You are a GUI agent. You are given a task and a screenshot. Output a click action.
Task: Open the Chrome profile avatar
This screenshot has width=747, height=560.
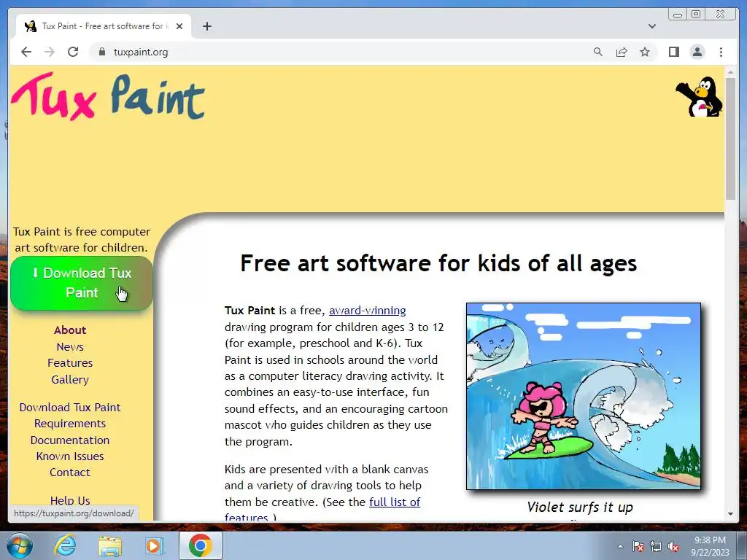[x=697, y=52]
